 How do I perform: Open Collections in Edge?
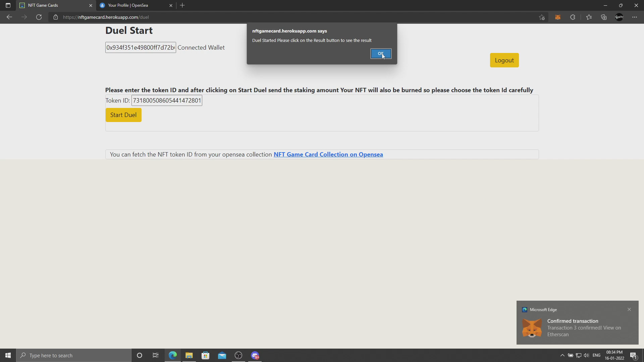(x=604, y=17)
